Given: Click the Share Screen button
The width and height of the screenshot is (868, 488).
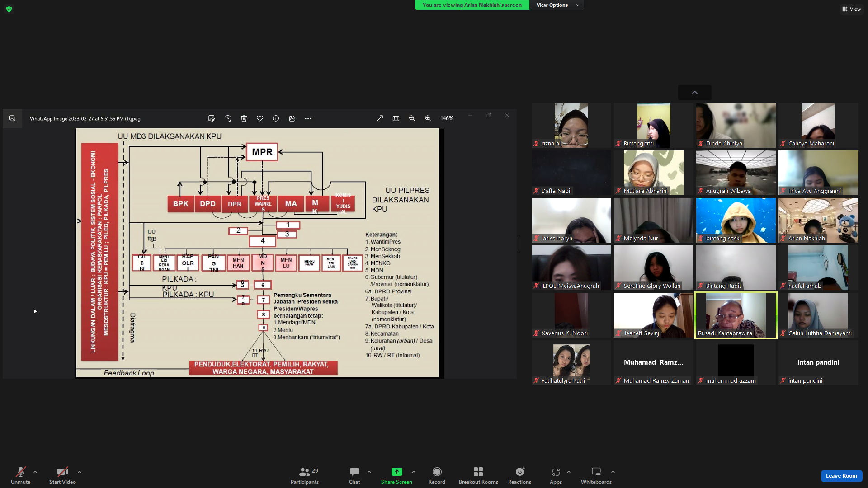Looking at the screenshot, I should coord(396,475).
